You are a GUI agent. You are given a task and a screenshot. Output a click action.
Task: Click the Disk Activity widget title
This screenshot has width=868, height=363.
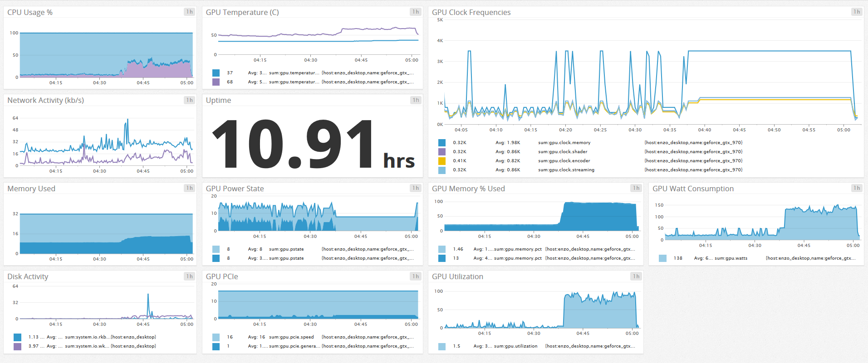tap(28, 276)
